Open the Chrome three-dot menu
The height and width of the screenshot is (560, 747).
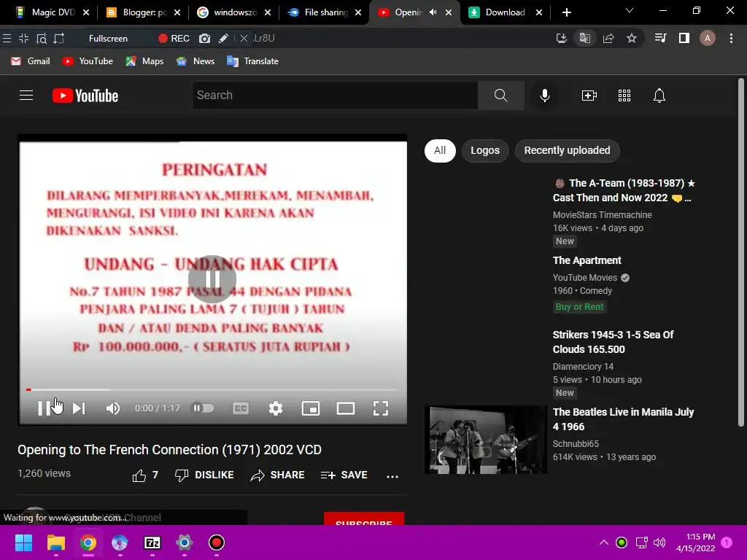(x=731, y=38)
